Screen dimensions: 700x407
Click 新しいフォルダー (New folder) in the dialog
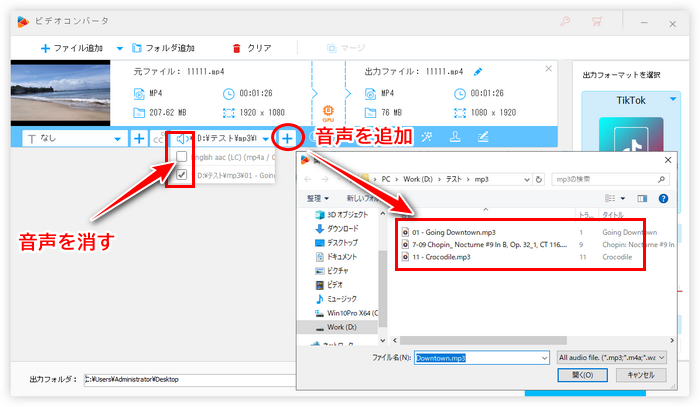click(364, 198)
